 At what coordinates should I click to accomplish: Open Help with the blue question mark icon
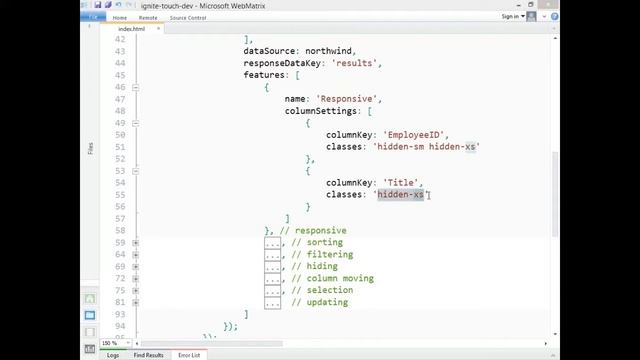click(x=554, y=16)
